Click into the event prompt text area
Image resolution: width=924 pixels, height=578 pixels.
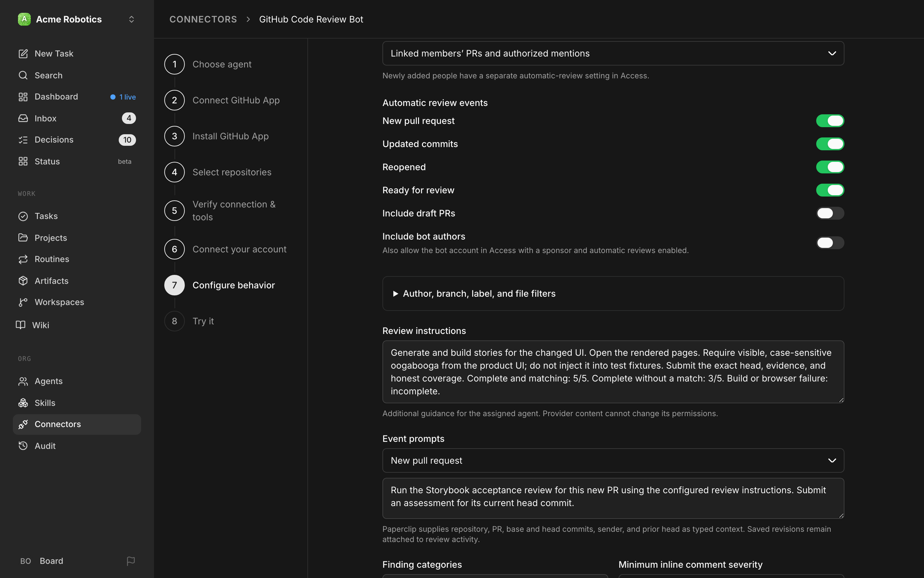click(x=613, y=498)
